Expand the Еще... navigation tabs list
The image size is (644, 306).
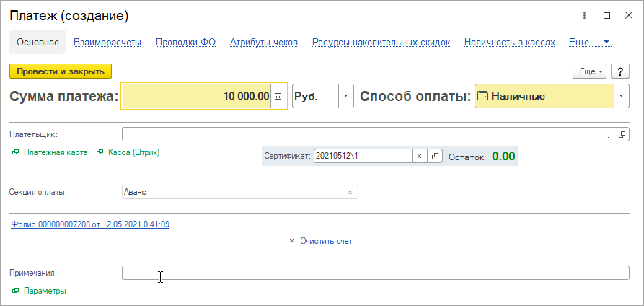coord(591,42)
